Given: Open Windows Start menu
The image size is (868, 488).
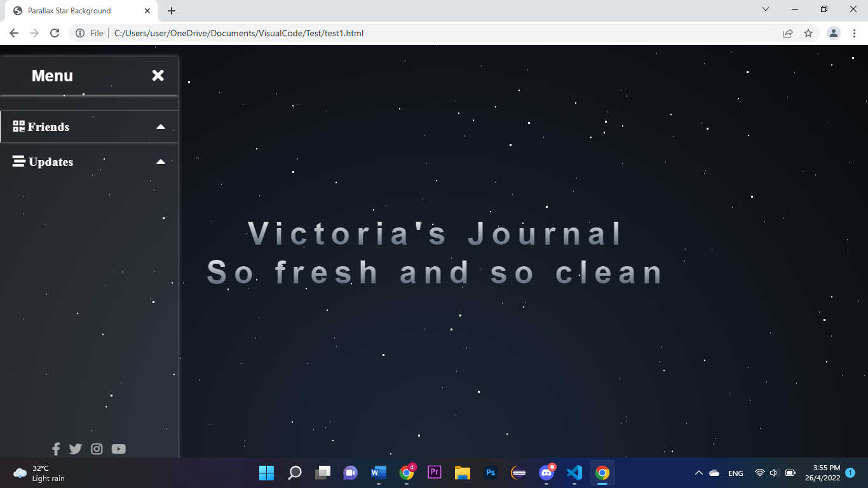Looking at the screenshot, I should [x=266, y=473].
